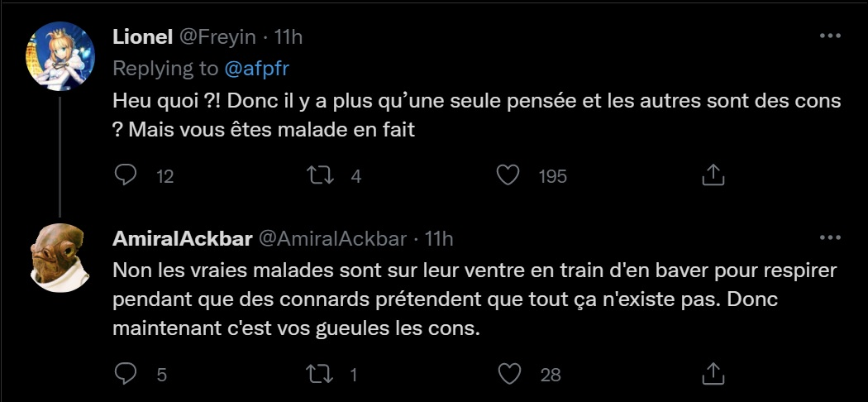Reply to Lionel's tweet
This screenshot has height=402, width=868.
125,175
